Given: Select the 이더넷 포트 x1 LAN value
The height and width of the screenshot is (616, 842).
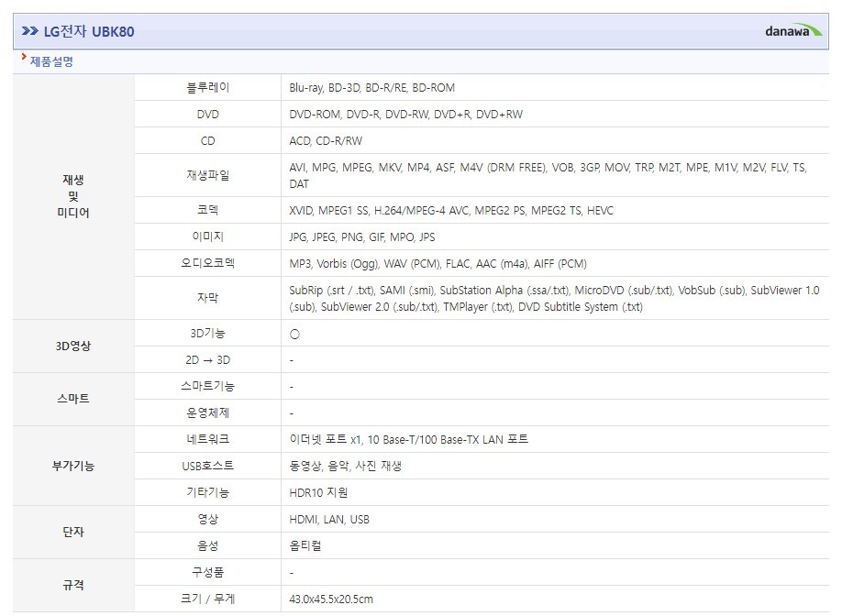Looking at the screenshot, I should tap(409, 439).
